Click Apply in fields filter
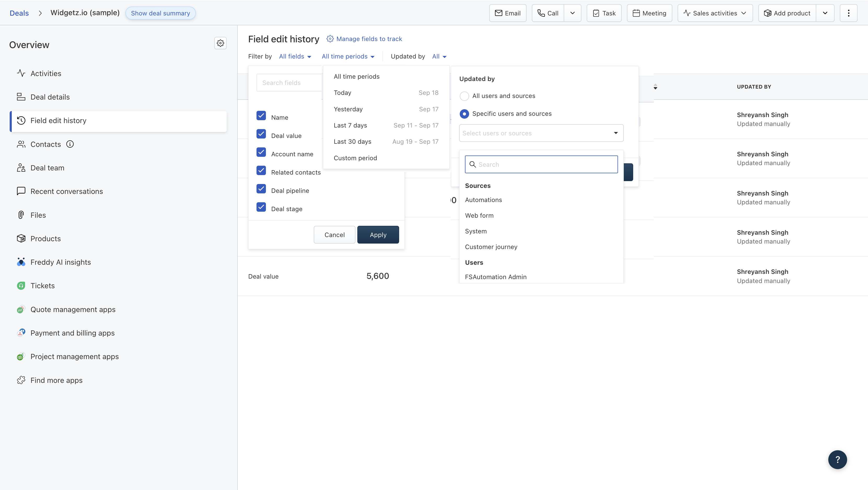Viewport: 868px width, 490px height. pyautogui.click(x=378, y=235)
